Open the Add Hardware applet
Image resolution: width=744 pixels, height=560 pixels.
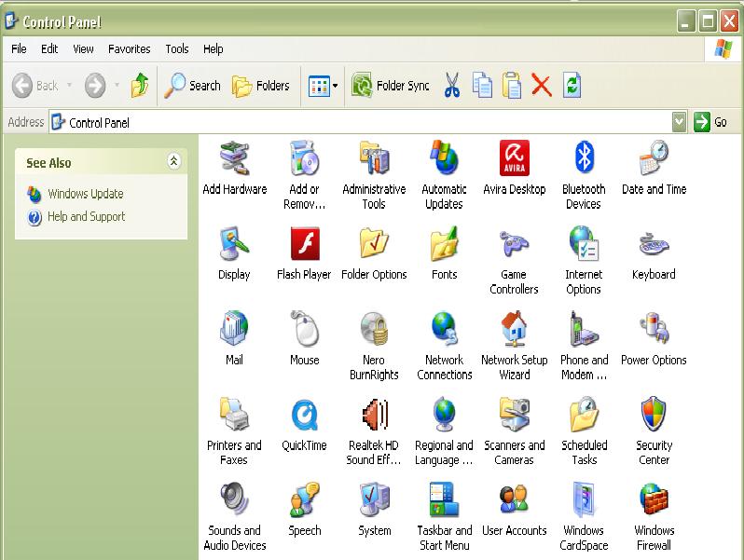234,168
